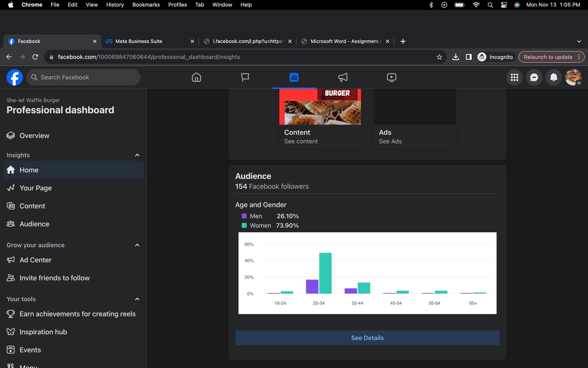
Task: Open Facebook Home feed icon
Action: pyautogui.click(x=196, y=77)
